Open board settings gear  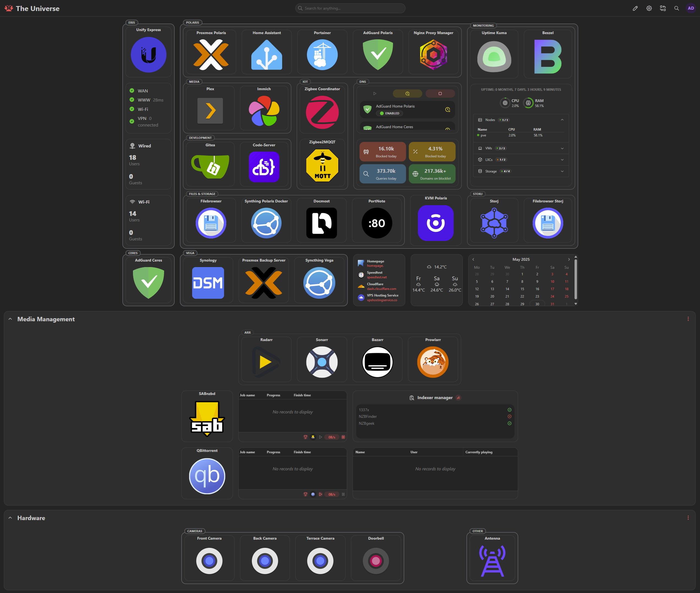[x=649, y=9]
